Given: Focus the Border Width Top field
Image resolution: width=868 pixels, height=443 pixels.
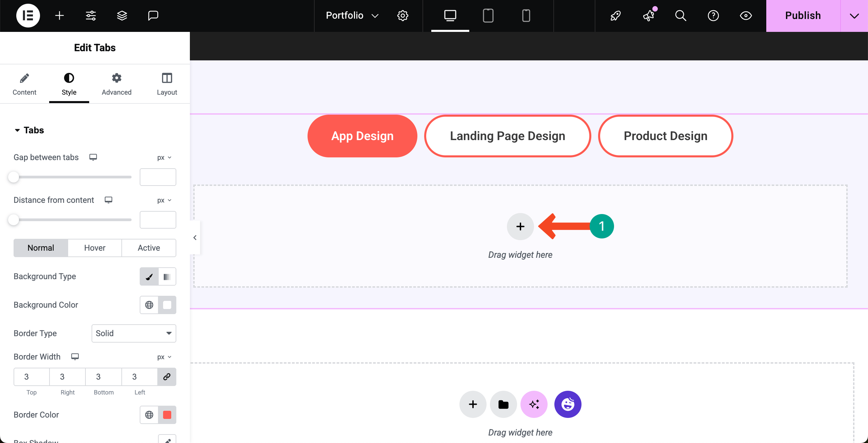Looking at the screenshot, I should (32, 377).
